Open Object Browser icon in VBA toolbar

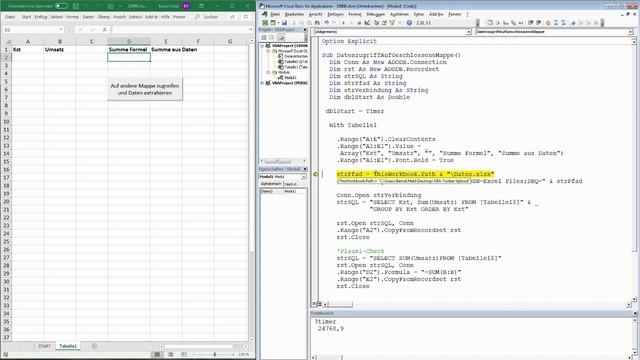[392, 23]
